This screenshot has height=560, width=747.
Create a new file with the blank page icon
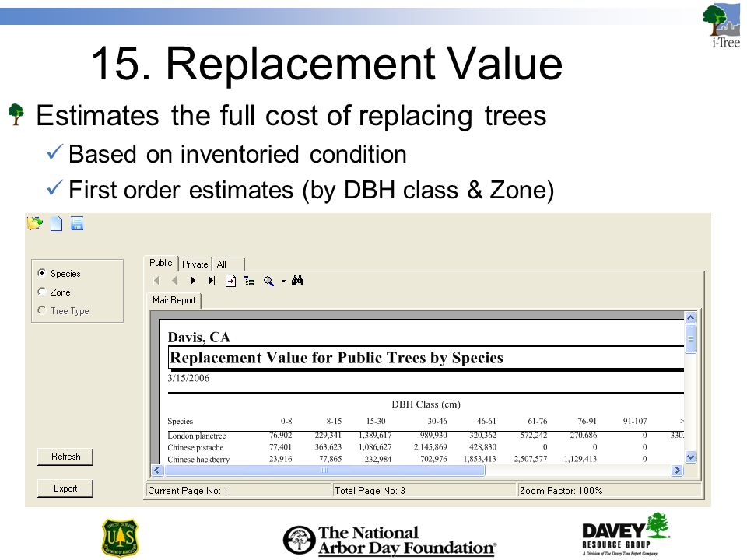[x=56, y=223]
